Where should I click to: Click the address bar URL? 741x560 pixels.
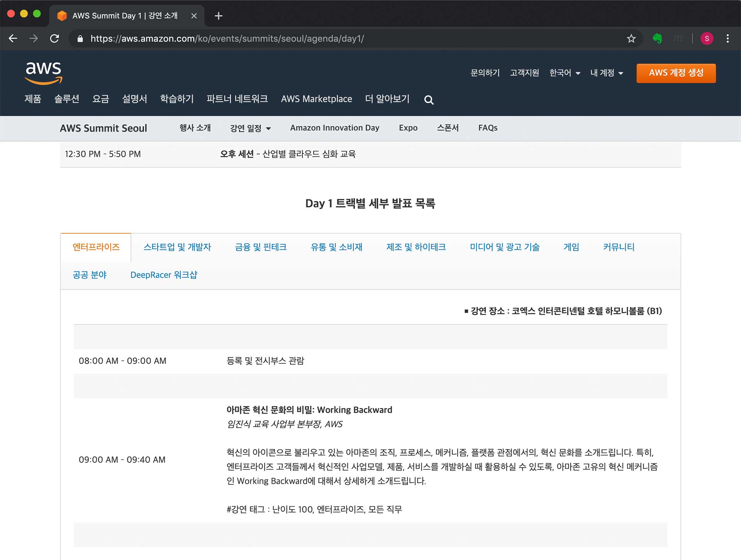click(x=227, y=39)
